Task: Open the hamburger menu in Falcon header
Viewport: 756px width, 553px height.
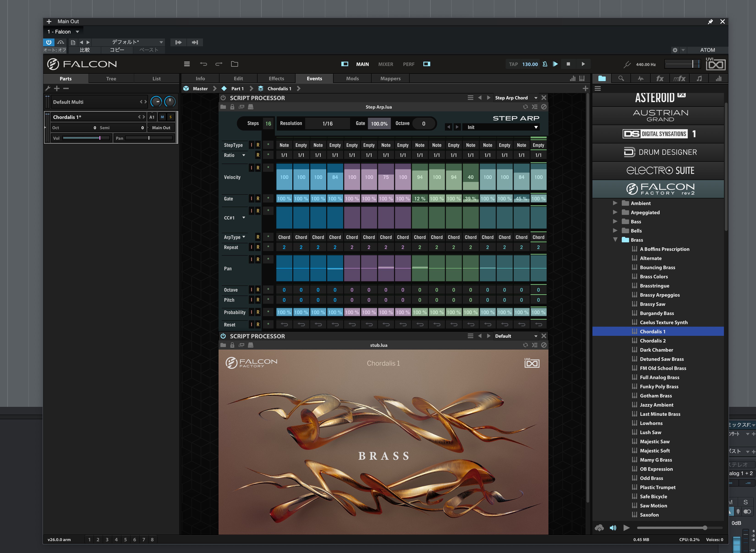Action: pos(187,64)
